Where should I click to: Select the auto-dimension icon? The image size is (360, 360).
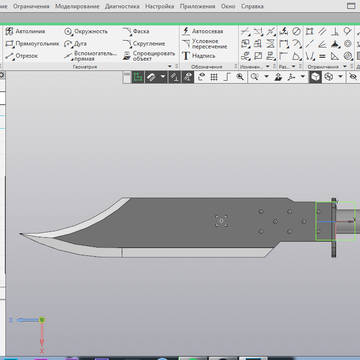click(x=284, y=31)
